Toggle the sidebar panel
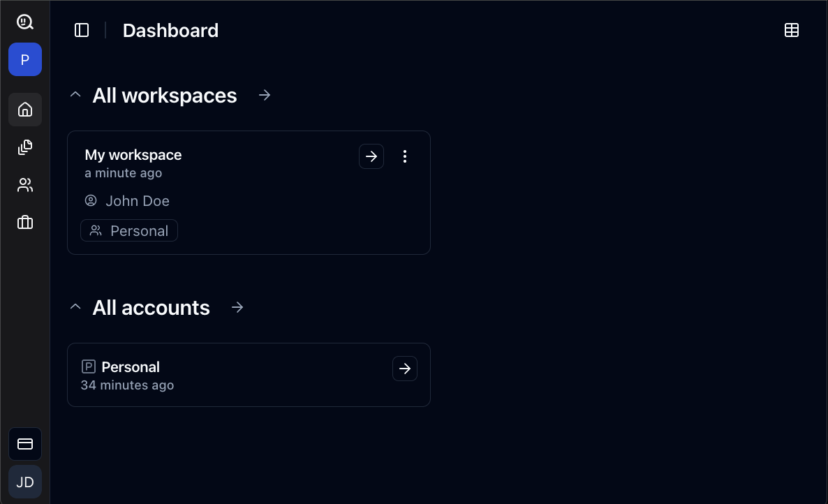Viewport: 828px width, 504px height. tap(82, 30)
